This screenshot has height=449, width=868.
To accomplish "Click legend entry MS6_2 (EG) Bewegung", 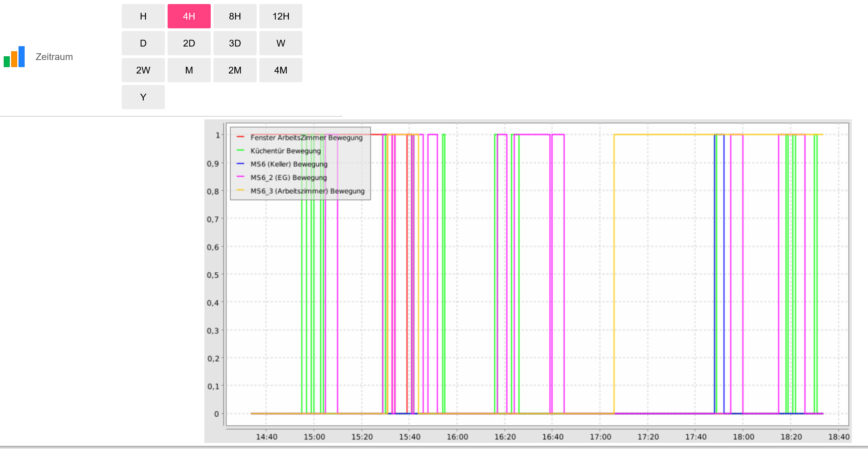I will tap(289, 177).
